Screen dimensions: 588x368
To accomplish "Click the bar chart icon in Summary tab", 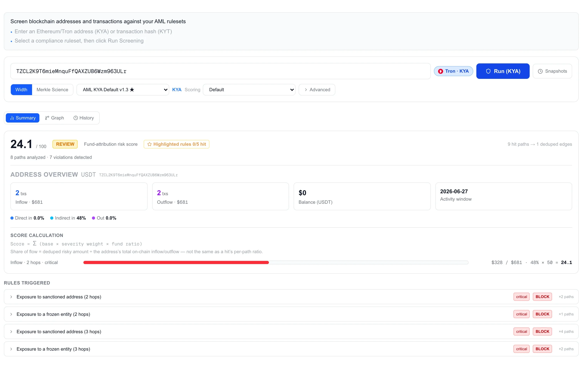I will [x=12, y=118].
